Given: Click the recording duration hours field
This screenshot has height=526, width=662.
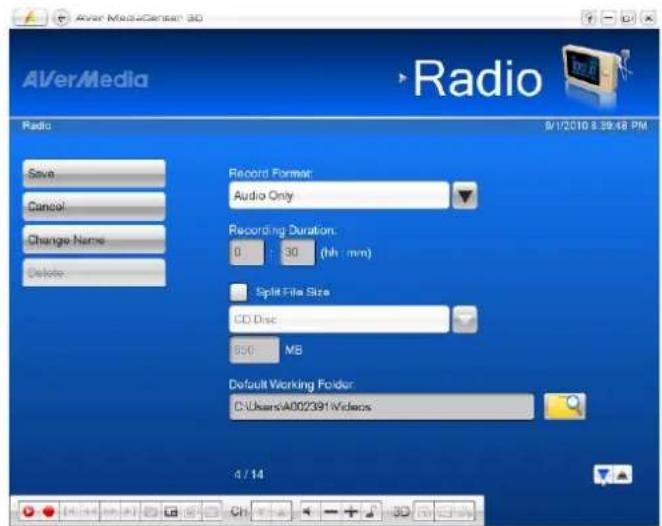Looking at the screenshot, I should pyautogui.click(x=247, y=252).
